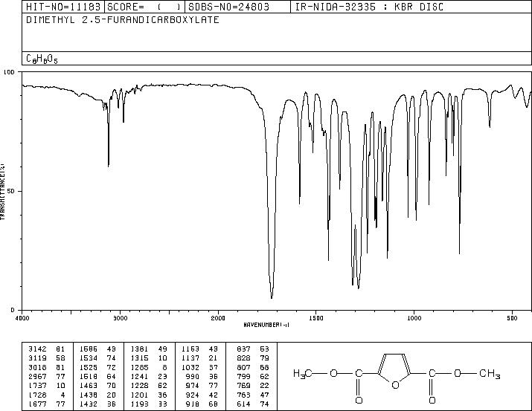
Task: Select peak table entry 1534
Action: (98, 357)
